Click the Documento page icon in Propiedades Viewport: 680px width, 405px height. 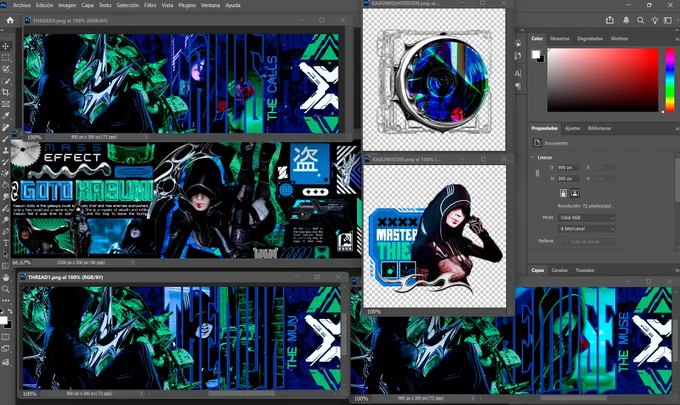click(x=537, y=143)
